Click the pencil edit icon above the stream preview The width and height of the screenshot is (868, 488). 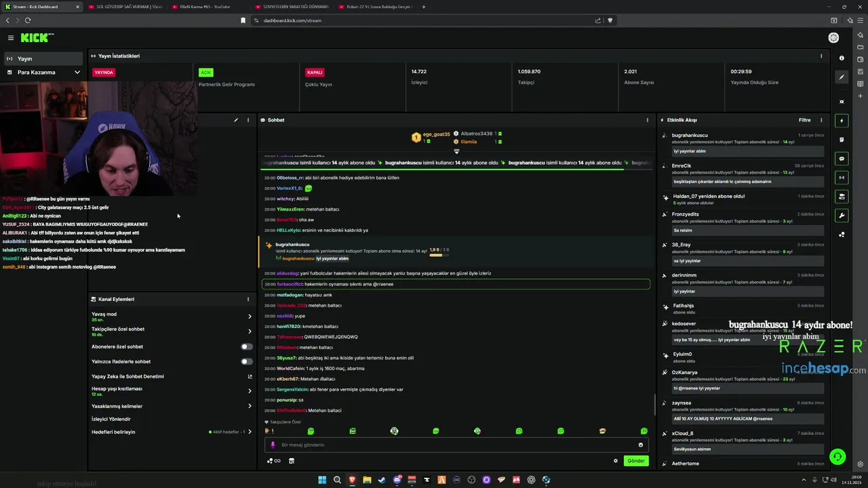[x=236, y=120]
